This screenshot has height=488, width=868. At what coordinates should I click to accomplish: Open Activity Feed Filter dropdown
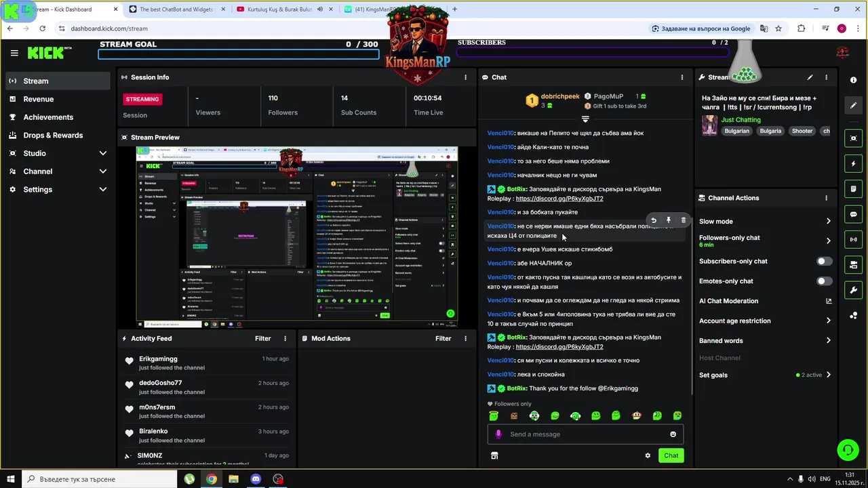263,338
